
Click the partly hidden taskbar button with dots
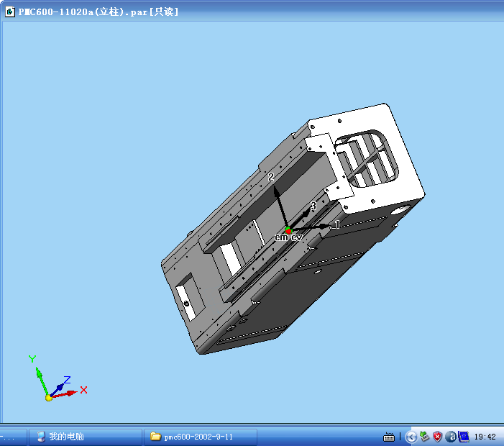pyautogui.click(x=13, y=437)
